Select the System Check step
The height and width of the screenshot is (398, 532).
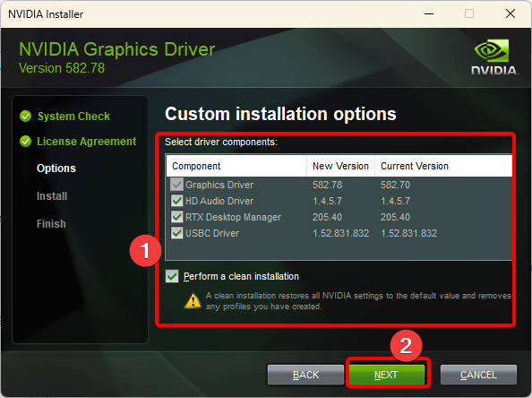(73, 117)
